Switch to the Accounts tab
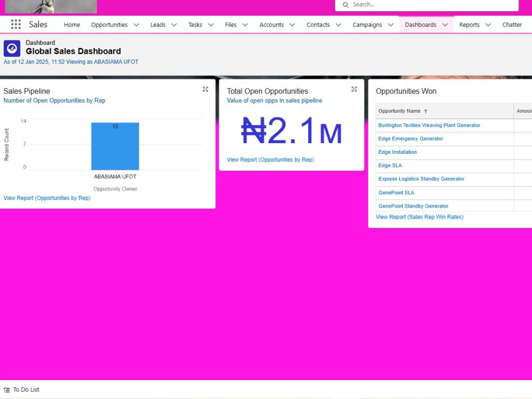Image resolution: width=532 pixels, height=399 pixels. click(x=271, y=25)
